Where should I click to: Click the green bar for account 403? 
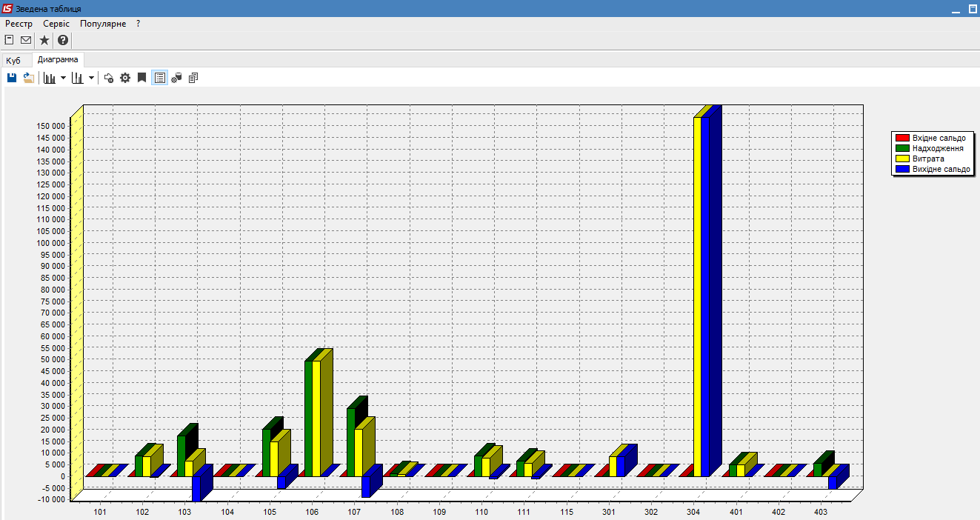(817, 470)
